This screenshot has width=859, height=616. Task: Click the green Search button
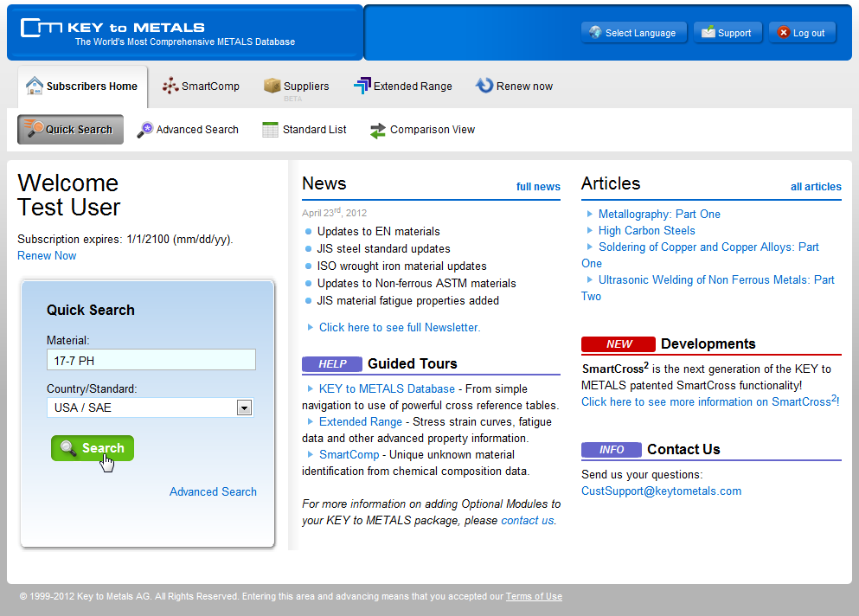click(93, 448)
